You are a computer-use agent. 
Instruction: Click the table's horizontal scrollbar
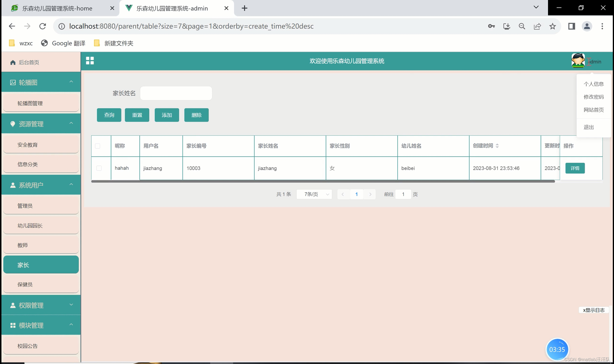click(323, 181)
